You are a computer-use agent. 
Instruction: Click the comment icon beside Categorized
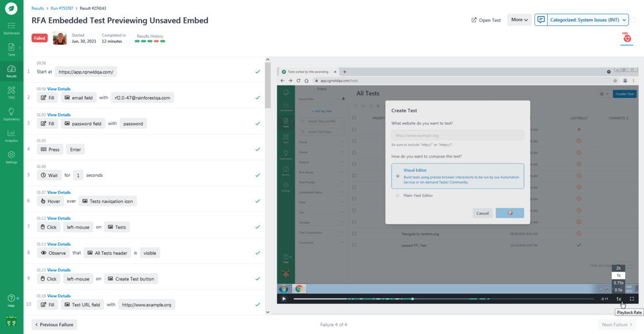point(541,20)
